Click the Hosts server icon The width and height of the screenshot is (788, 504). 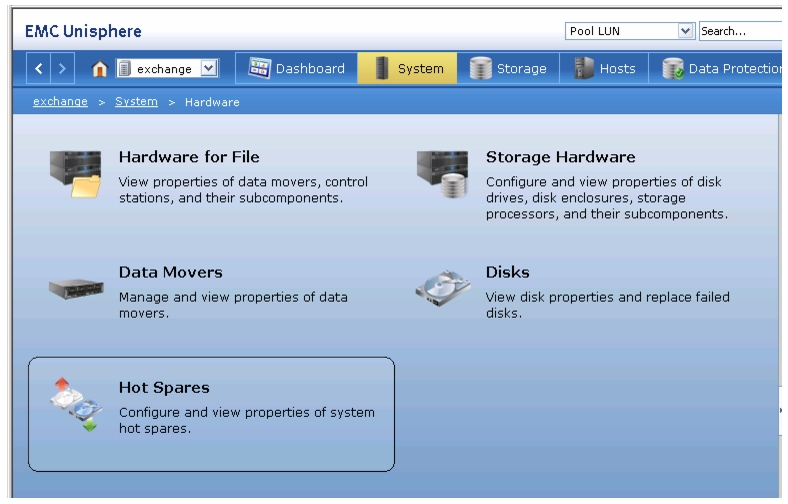point(583,68)
